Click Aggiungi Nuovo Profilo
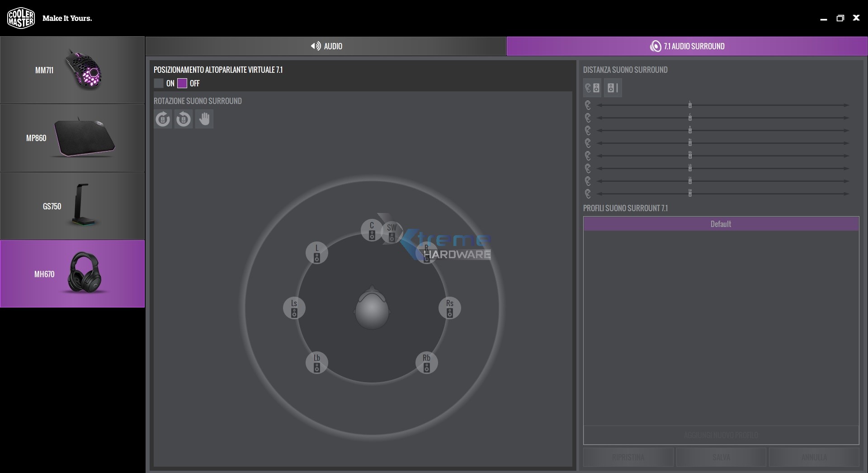 coord(721,435)
